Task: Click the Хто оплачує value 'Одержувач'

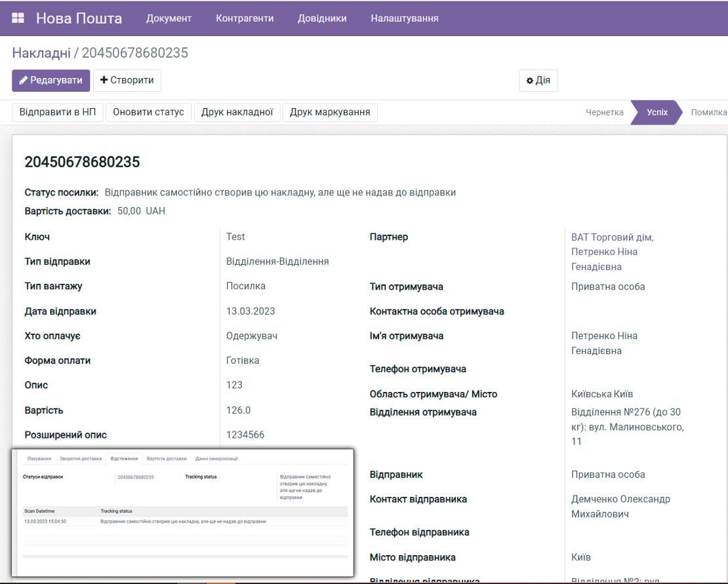Action: (x=252, y=336)
